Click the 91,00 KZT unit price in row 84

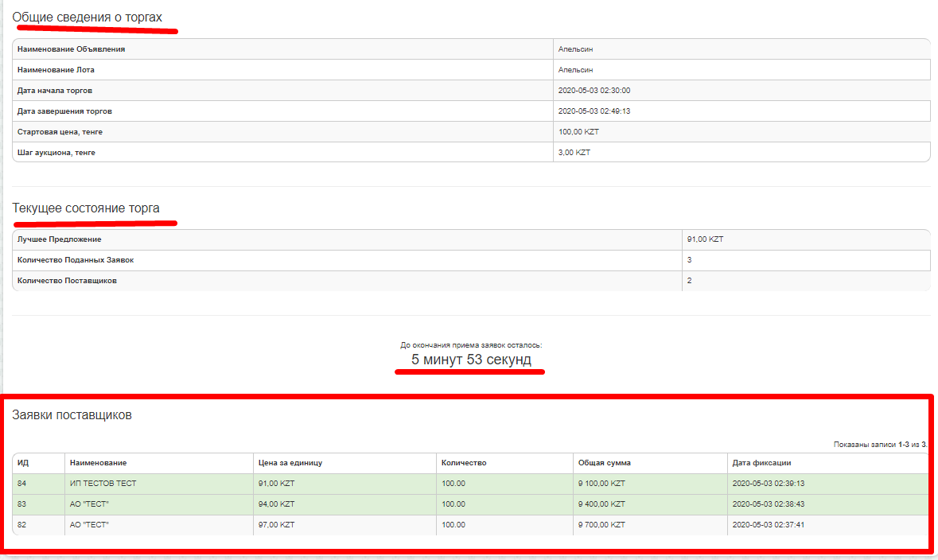point(276,484)
